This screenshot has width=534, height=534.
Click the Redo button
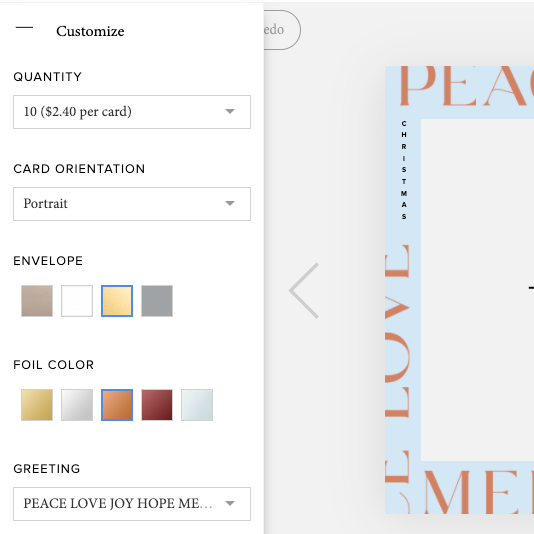pos(282,30)
